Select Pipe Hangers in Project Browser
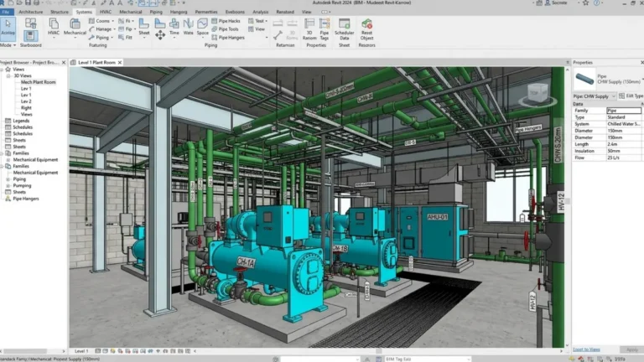 (26, 199)
